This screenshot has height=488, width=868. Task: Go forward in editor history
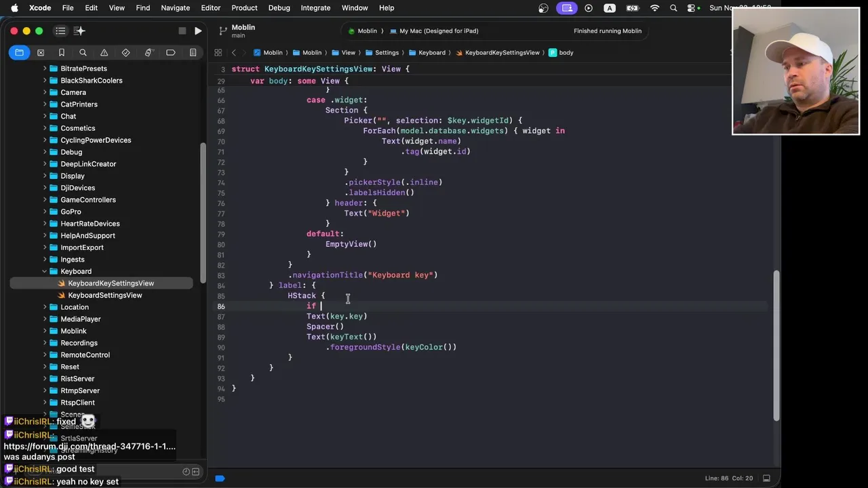(245, 52)
